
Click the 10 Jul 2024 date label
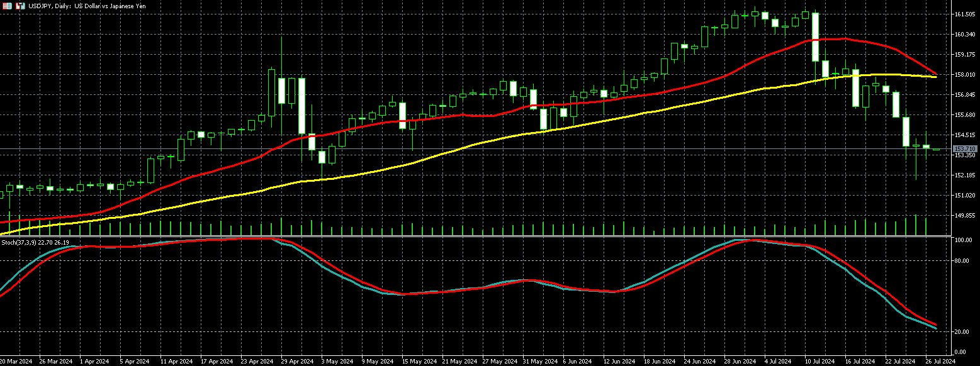(x=819, y=362)
